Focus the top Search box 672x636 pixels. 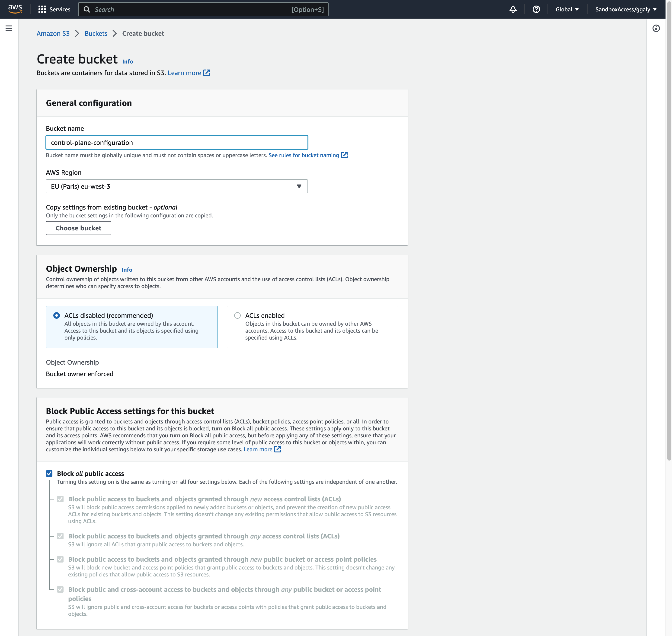[x=203, y=10]
